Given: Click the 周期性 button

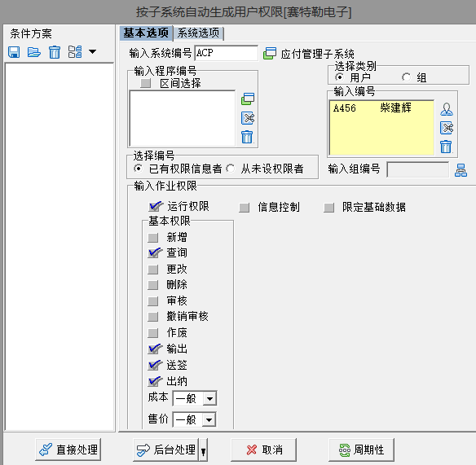Looking at the screenshot, I should click(361, 450).
